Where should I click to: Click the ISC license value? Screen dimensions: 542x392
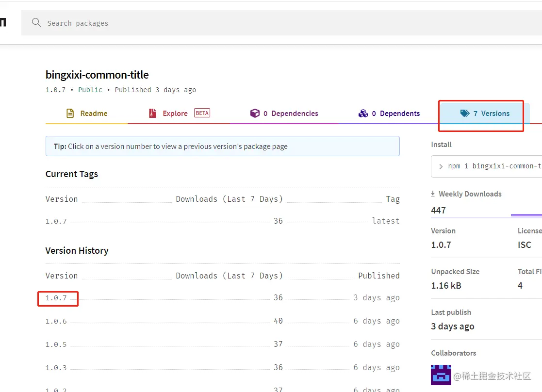click(525, 245)
